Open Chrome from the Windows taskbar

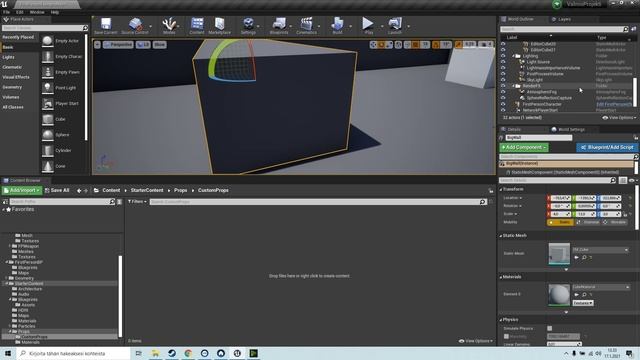coord(188,353)
